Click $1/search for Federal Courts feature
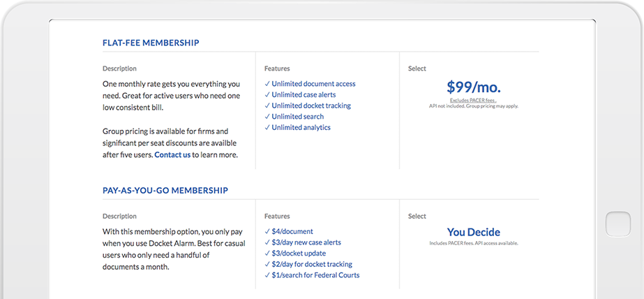Screen dimensions: 644x299 tap(315, 275)
